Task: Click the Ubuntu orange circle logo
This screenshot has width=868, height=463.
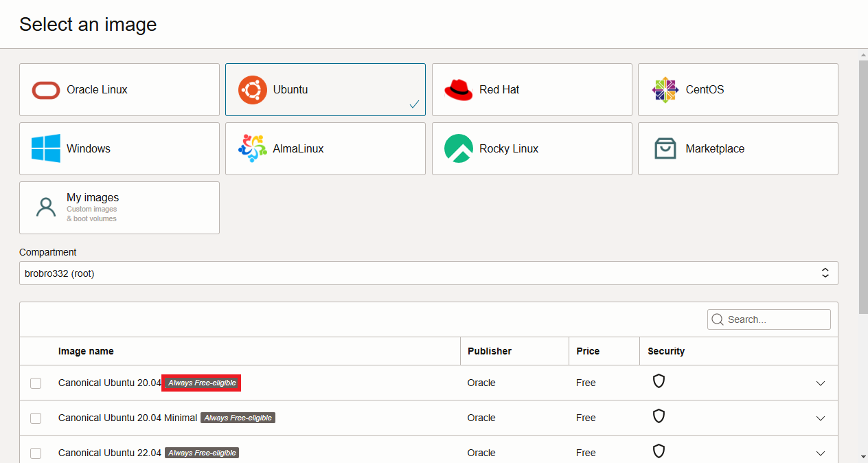Action: 253,90
